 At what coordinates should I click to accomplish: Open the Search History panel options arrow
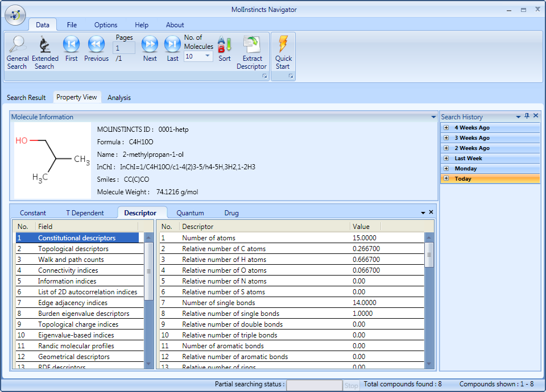518,117
